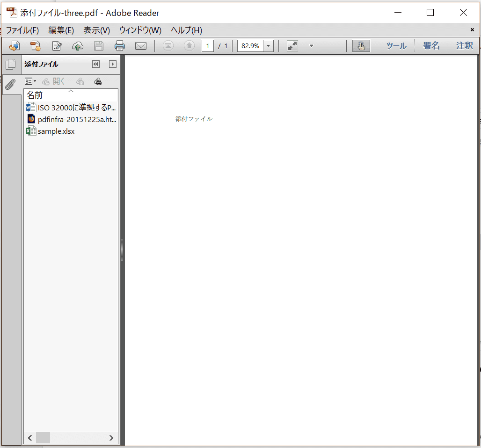Toggle the fit page view button
The image size is (481, 448).
pyautogui.click(x=292, y=46)
